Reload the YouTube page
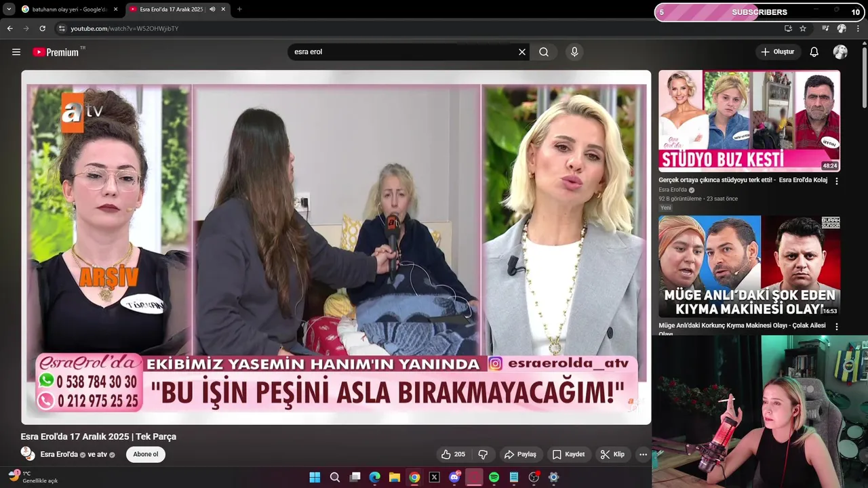This screenshot has height=488, width=868. (42, 28)
